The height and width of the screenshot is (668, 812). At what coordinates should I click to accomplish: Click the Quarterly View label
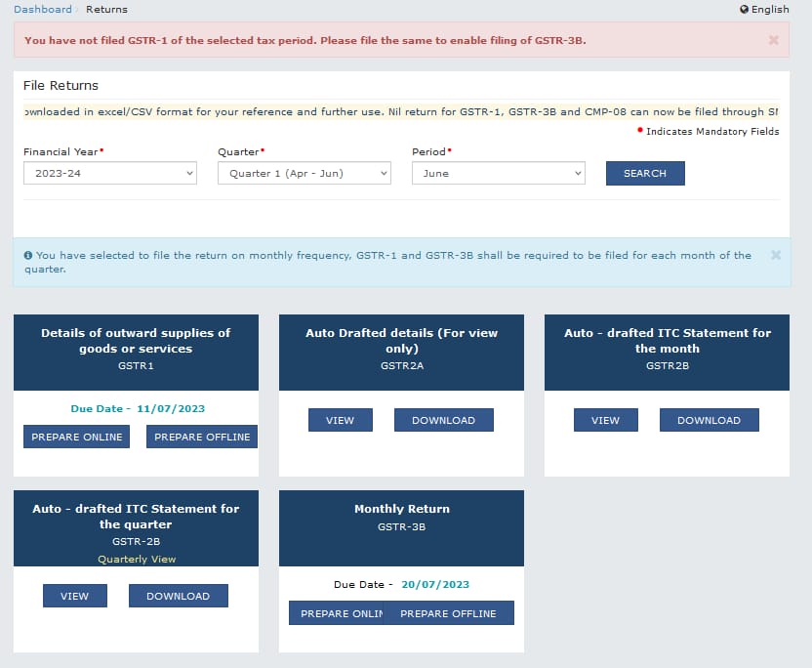coord(136,560)
